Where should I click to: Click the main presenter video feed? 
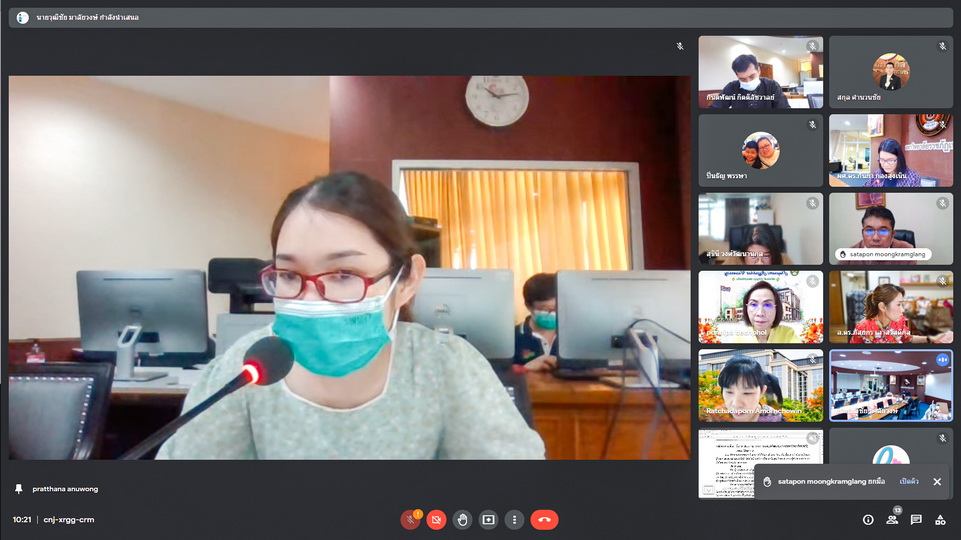349,268
